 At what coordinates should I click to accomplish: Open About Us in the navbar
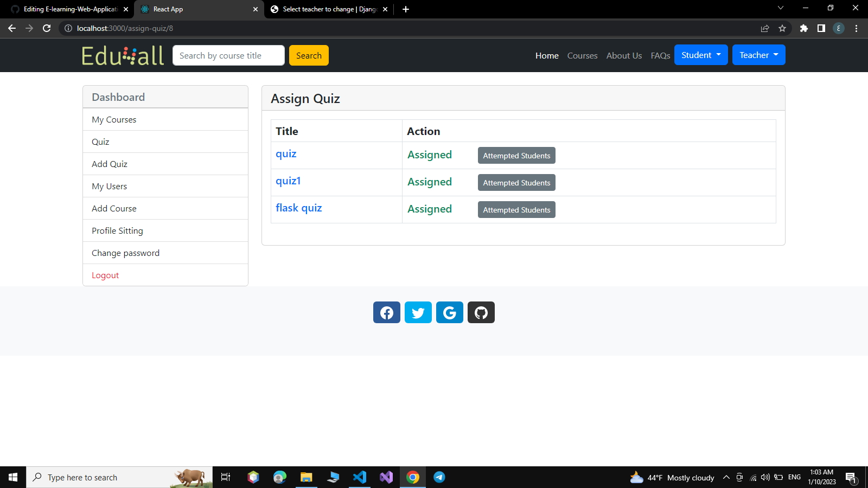point(624,55)
